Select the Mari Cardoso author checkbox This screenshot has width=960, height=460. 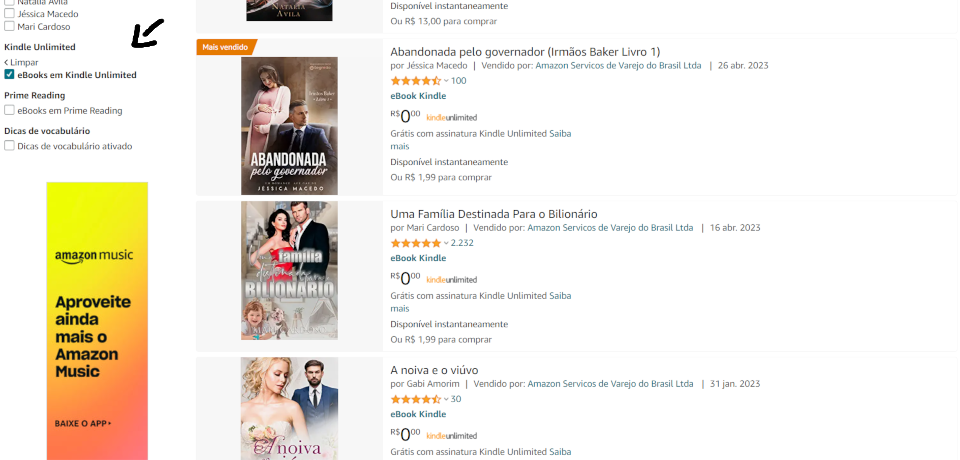point(9,26)
